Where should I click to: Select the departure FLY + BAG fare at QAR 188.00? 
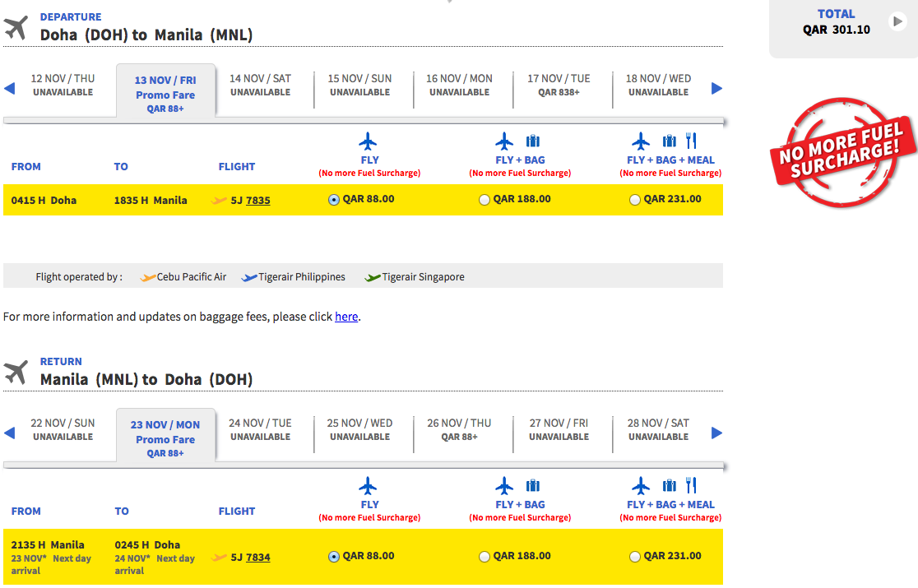pyautogui.click(x=484, y=200)
